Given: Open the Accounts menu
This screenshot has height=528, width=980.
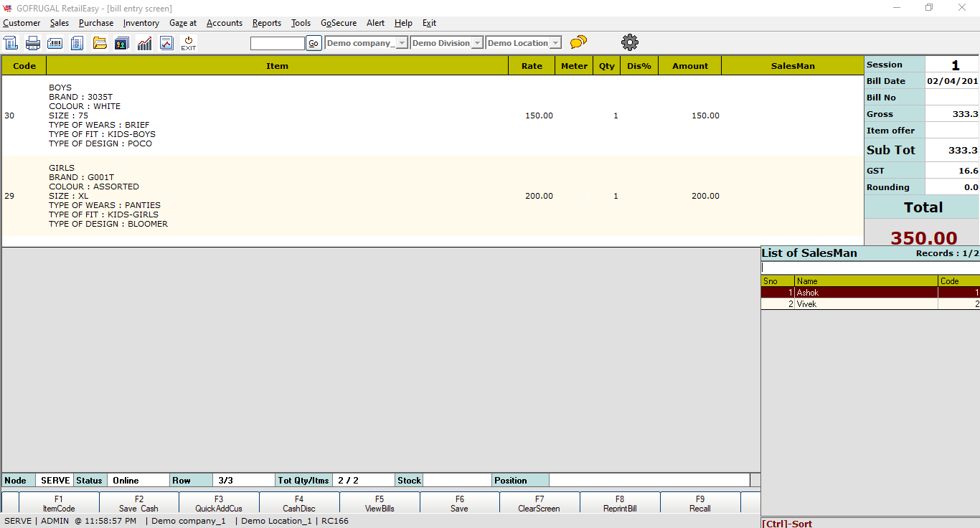Looking at the screenshot, I should click(225, 23).
